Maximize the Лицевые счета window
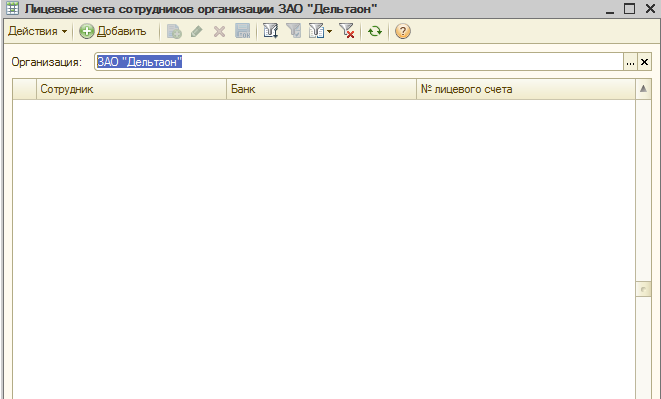The image size is (661, 399). tap(629, 8)
